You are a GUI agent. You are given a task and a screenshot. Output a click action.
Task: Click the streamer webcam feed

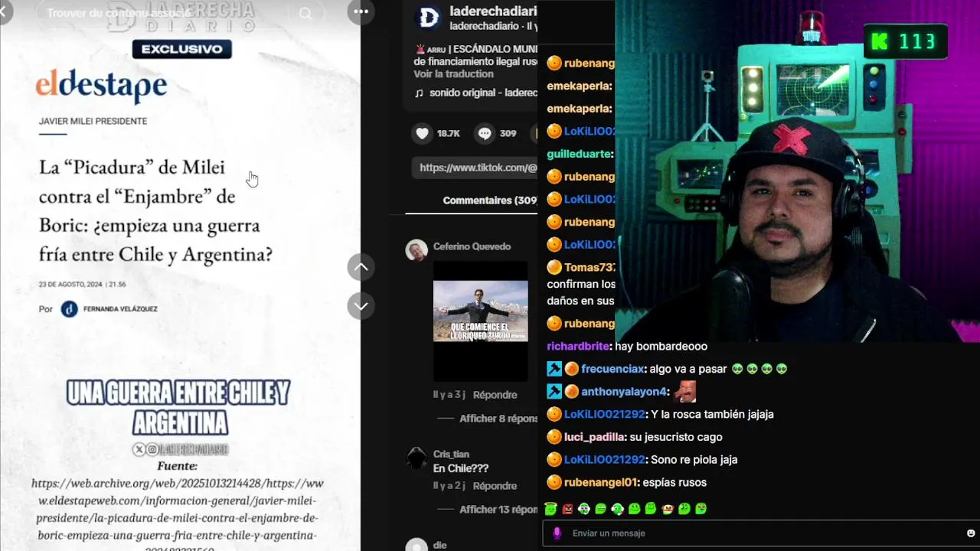pos(797,171)
